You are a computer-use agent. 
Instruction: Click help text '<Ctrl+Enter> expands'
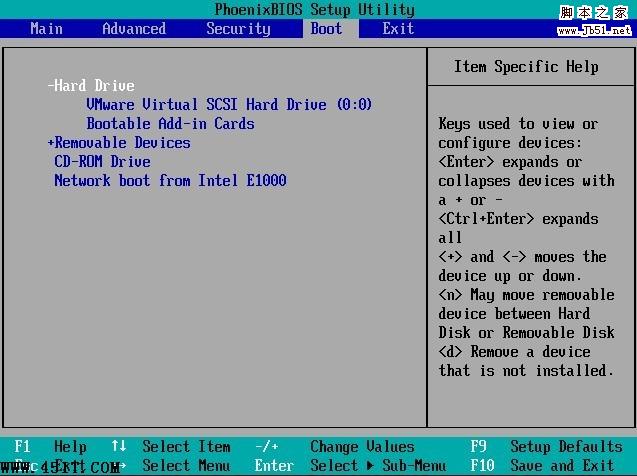(518, 219)
